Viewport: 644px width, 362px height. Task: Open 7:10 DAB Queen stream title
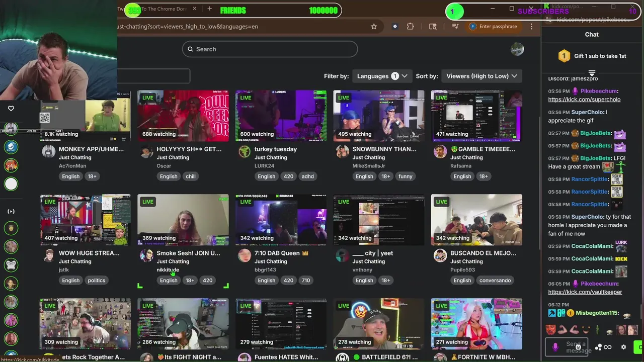point(281,253)
